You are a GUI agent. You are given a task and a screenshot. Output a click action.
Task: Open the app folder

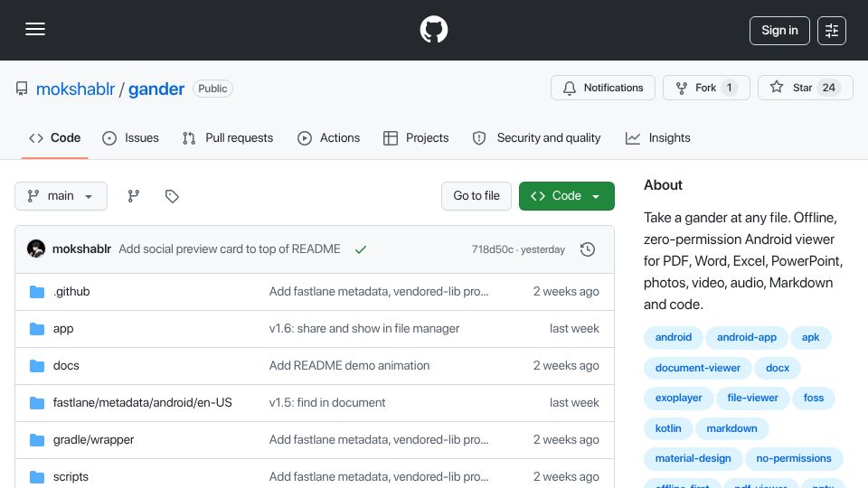(x=63, y=329)
